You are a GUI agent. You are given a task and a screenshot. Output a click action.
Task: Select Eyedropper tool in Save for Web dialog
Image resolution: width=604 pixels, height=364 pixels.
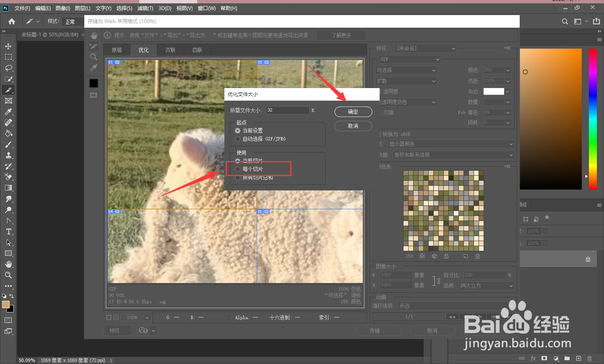[94, 68]
